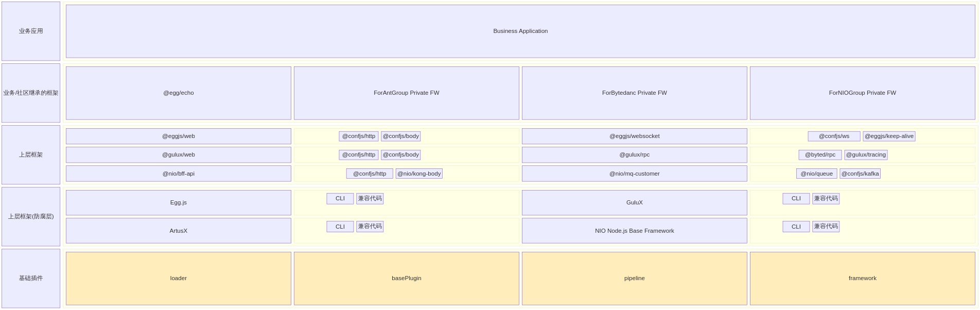Image resolution: width=980 pixels, height=310 pixels.
Task: Click the @nio/kong-body box
Action: 419,174
